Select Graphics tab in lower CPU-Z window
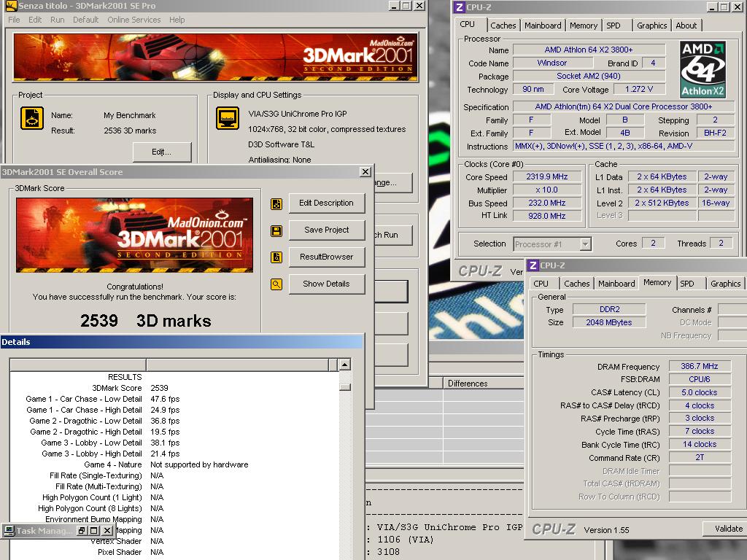Screen dimensions: 747x560 (726, 284)
